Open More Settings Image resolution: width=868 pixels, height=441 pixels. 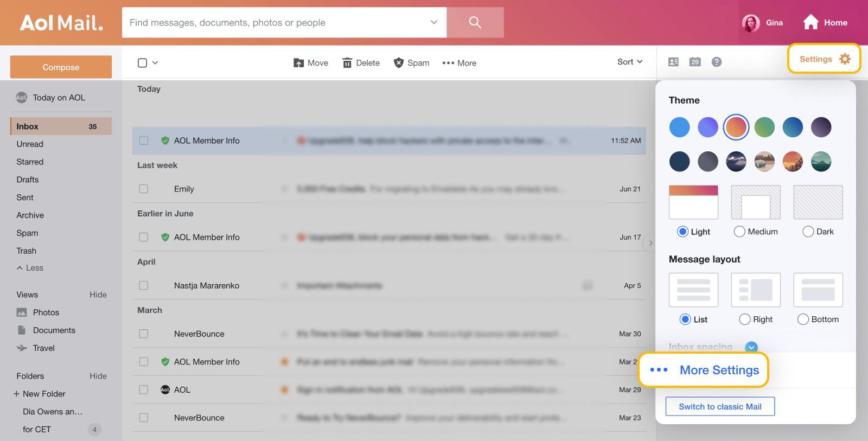click(x=704, y=370)
